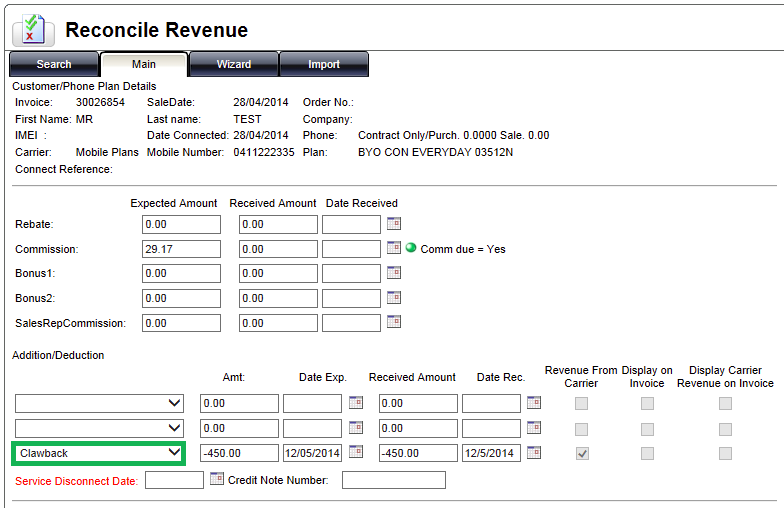Uncheck Revenue From Carrier for Clawback row

point(582,454)
